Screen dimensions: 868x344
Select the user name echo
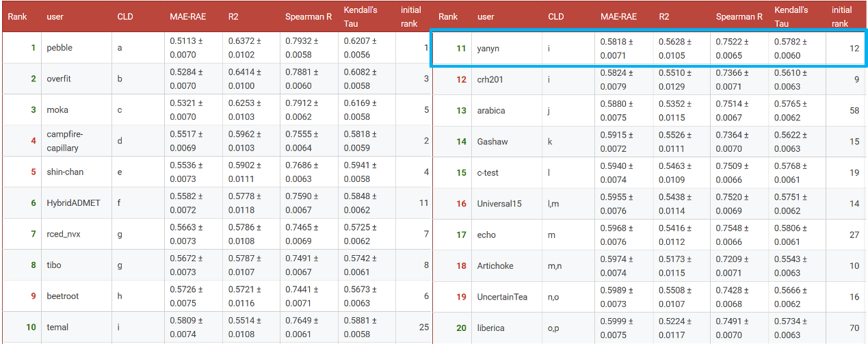click(486, 235)
